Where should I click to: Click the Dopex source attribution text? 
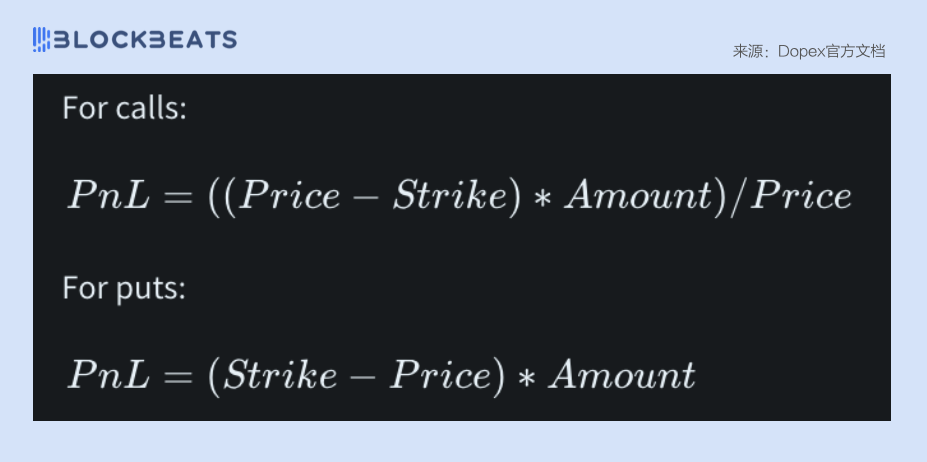pyautogui.click(x=809, y=51)
